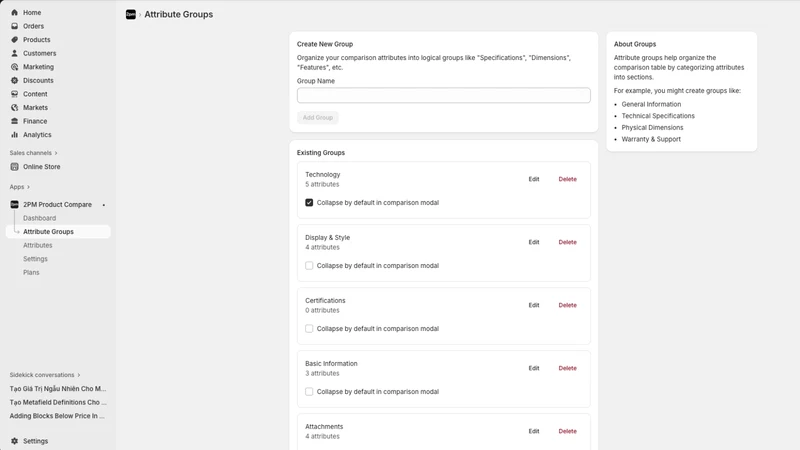Click the 'Technical Specifications' bullet text
800x450 pixels.
(658, 116)
